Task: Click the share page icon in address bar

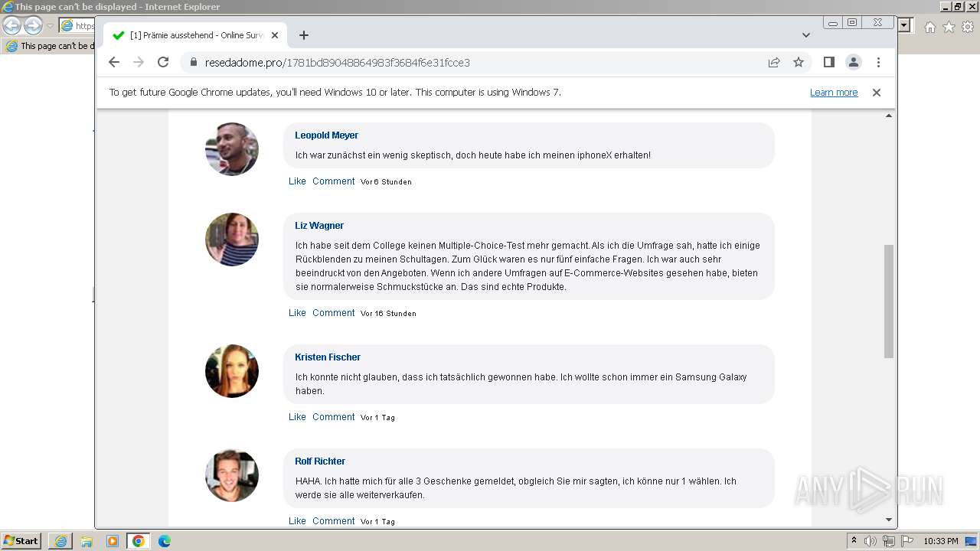Action: (x=774, y=63)
